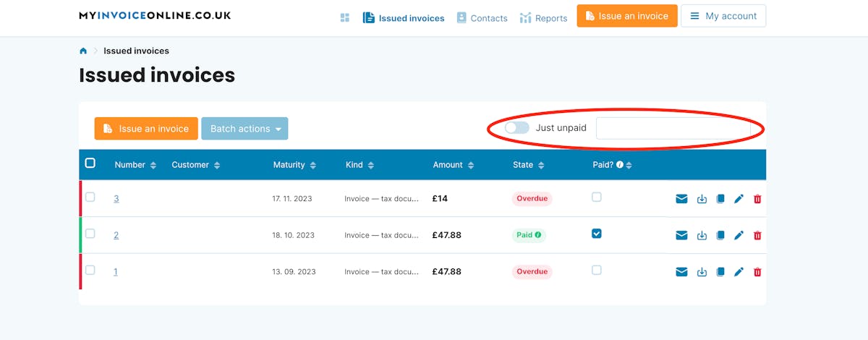Image resolution: width=868 pixels, height=340 pixels.
Task: Click Issue an invoice above the table
Action: point(146,129)
